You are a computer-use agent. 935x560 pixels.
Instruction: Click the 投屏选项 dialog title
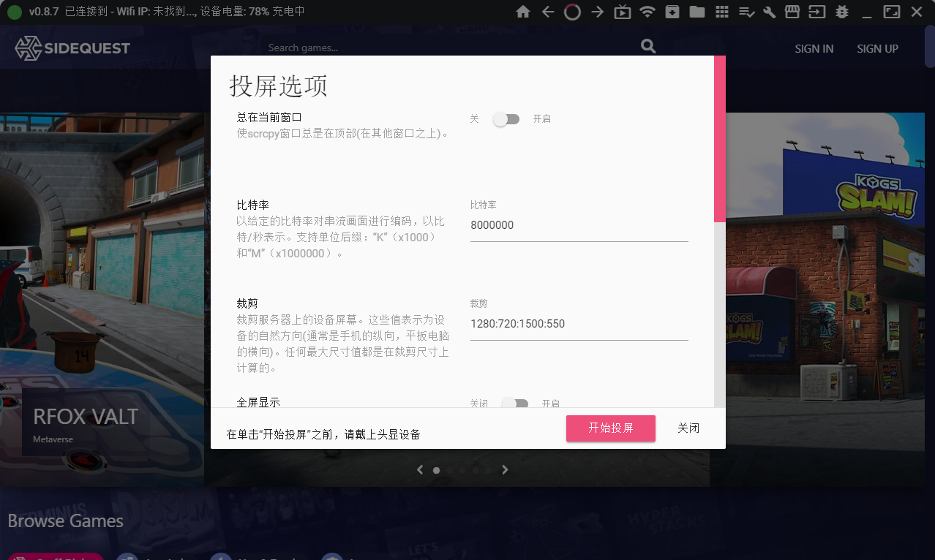(x=279, y=86)
